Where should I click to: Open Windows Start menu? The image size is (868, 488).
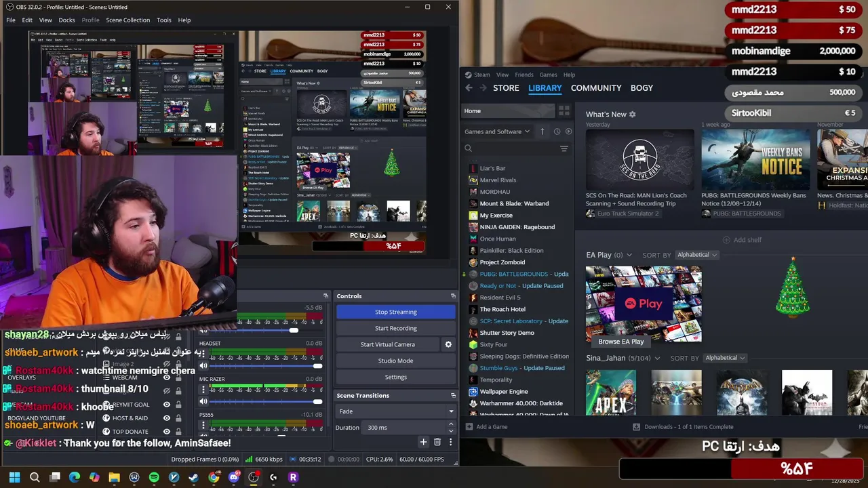click(14, 477)
